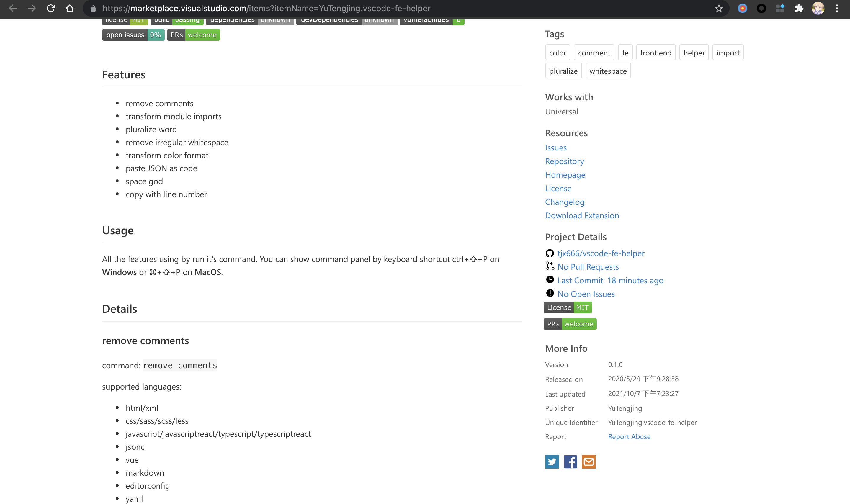Open the Repository link under Resources
Image resolution: width=850 pixels, height=504 pixels.
pyautogui.click(x=564, y=161)
